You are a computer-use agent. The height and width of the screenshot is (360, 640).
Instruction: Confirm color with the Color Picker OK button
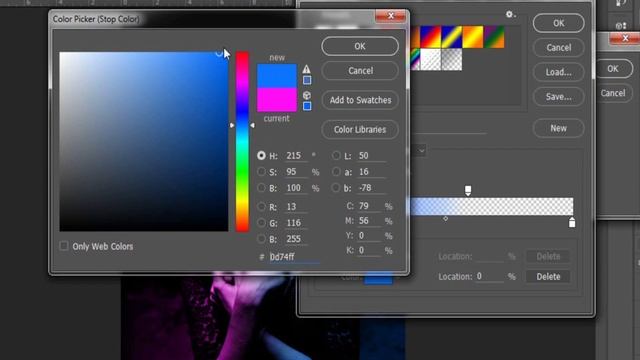click(x=360, y=46)
